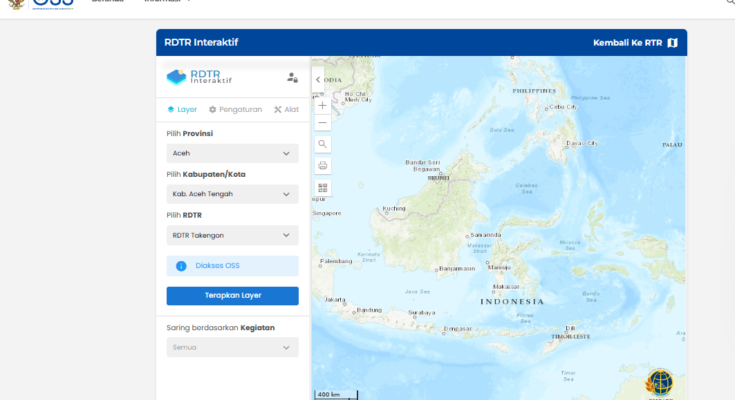Open the RDTR dropdown showing RDTR Takengon
The image size is (735, 400).
[232, 235]
